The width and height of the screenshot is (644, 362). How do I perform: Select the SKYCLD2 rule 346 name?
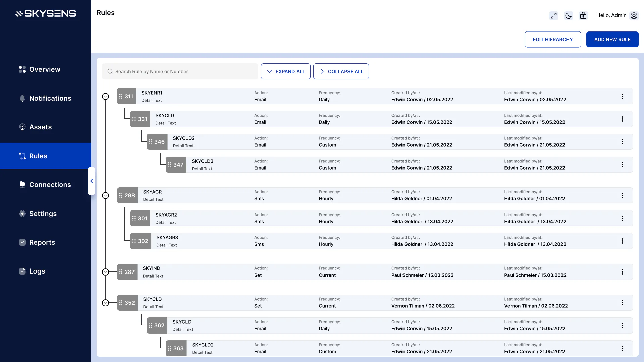coord(183,138)
